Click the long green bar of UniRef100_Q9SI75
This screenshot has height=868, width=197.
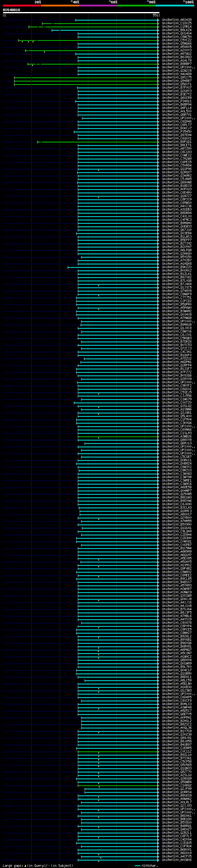click(86, 78)
